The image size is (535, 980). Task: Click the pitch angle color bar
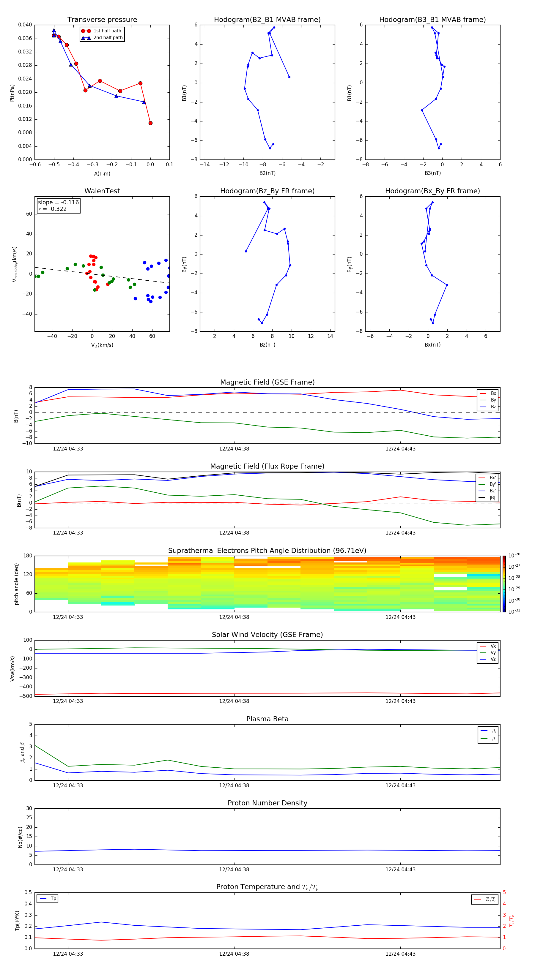point(504,584)
